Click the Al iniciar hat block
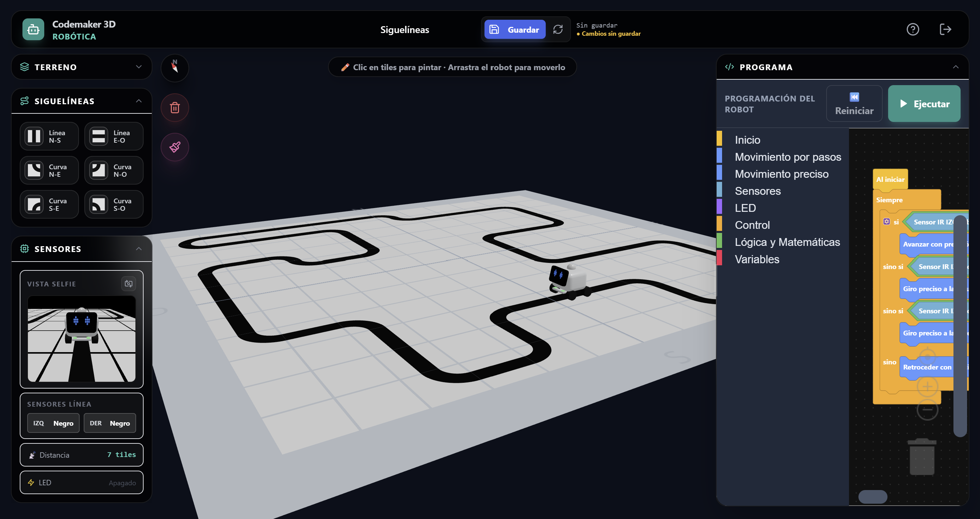Viewport: 980px width, 519px height. tap(890, 179)
